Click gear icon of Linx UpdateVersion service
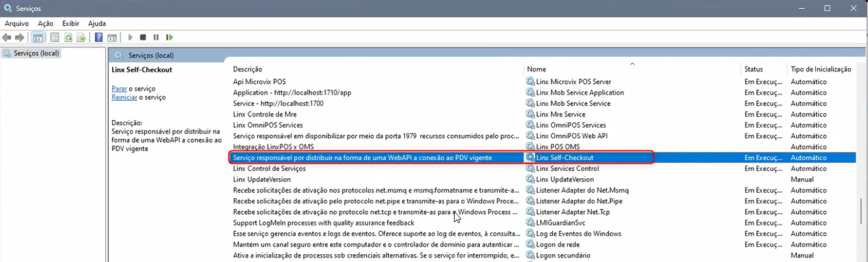This screenshot has width=868, height=262. [x=530, y=180]
